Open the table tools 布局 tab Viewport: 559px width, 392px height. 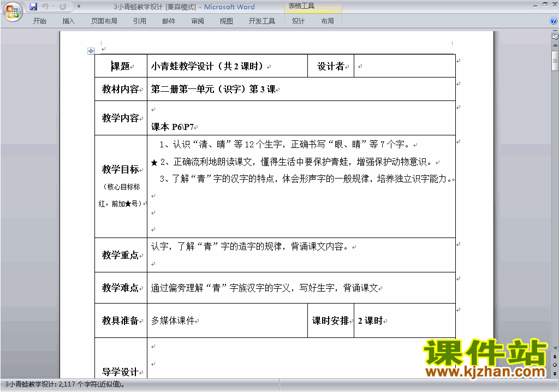click(328, 21)
